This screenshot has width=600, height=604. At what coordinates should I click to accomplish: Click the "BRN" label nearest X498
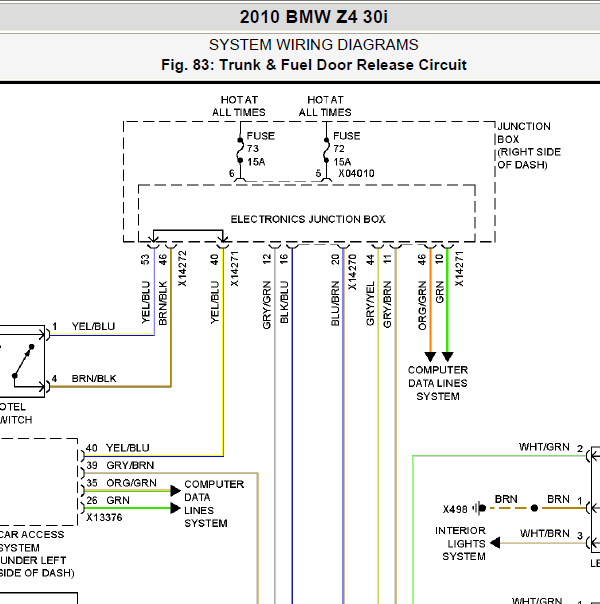click(506, 499)
